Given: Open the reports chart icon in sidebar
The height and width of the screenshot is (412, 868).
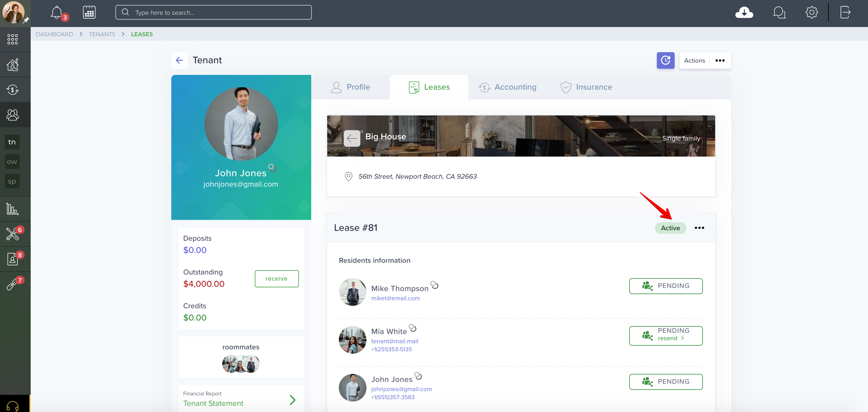Looking at the screenshot, I should (13, 209).
